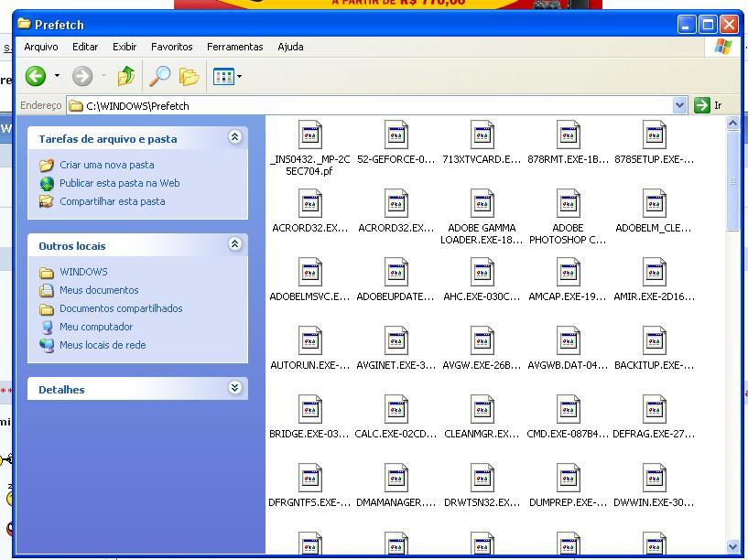Image resolution: width=748 pixels, height=560 pixels.
Task: Expand the address bar dropdown arrow
Action: [x=679, y=105]
